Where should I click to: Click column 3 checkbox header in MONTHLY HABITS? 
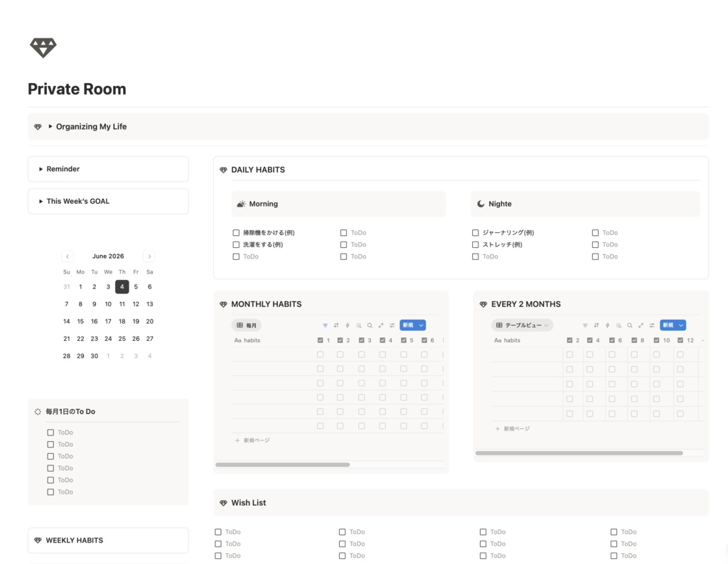pyautogui.click(x=365, y=340)
